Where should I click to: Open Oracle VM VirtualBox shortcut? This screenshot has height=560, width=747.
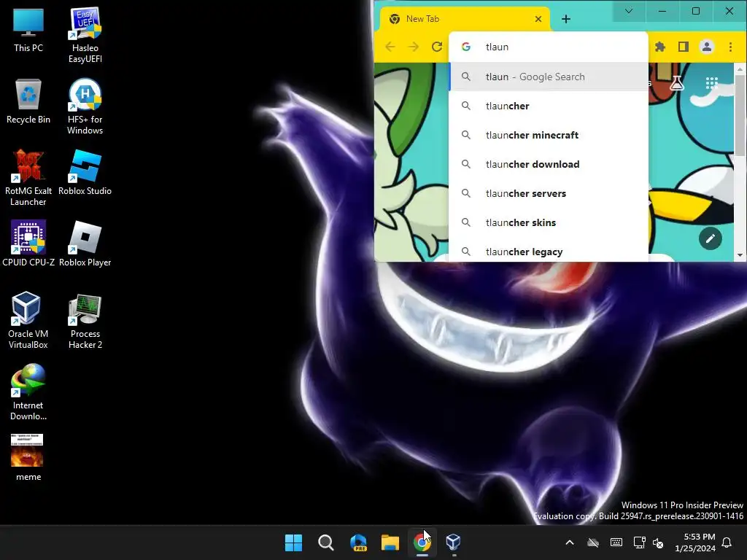[x=28, y=321]
